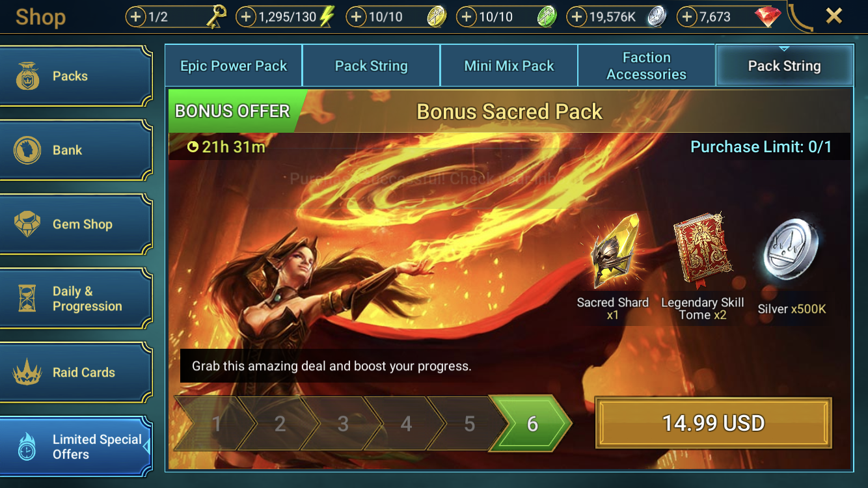Image resolution: width=868 pixels, height=488 pixels.
Task: Open the Packs shop category
Action: (x=75, y=76)
